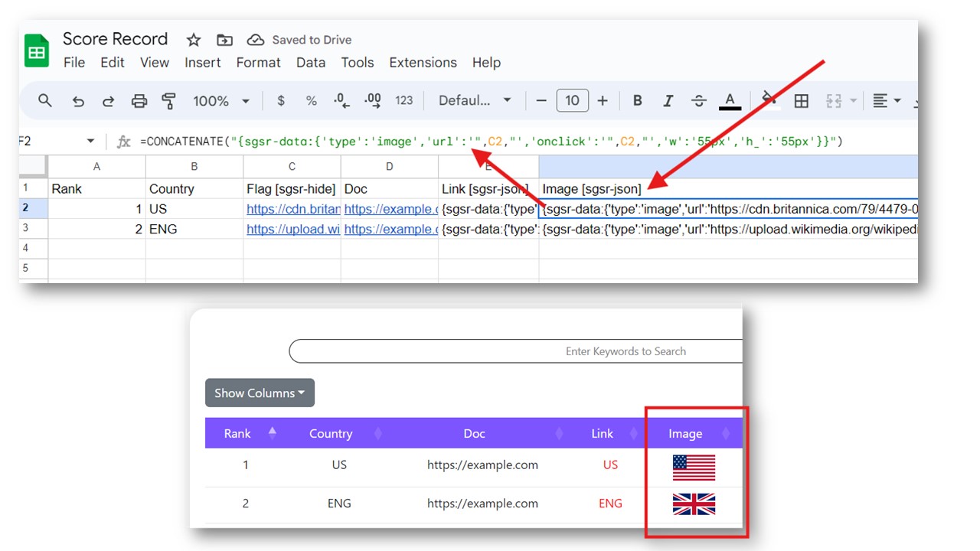Redo the last action

click(108, 101)
